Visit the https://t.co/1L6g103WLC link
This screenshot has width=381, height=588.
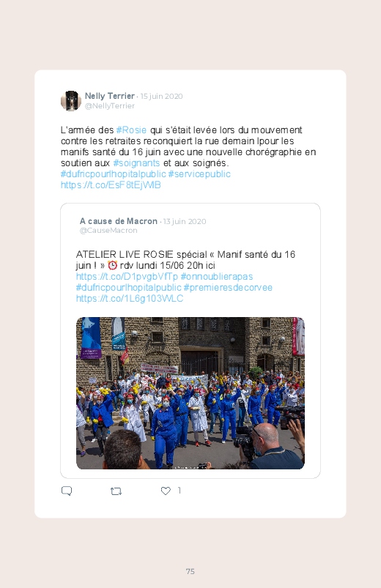coord(130,299)
